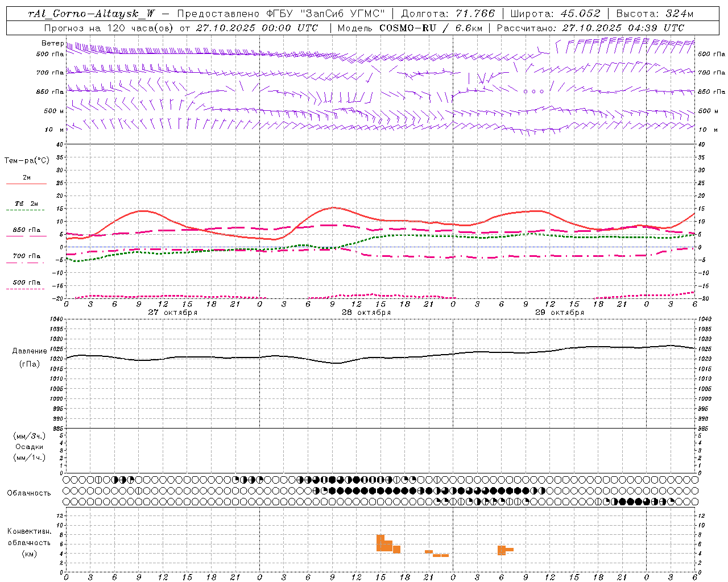Select the date label 28 октября
Screen dimensions: 728x582
point(366,313)
